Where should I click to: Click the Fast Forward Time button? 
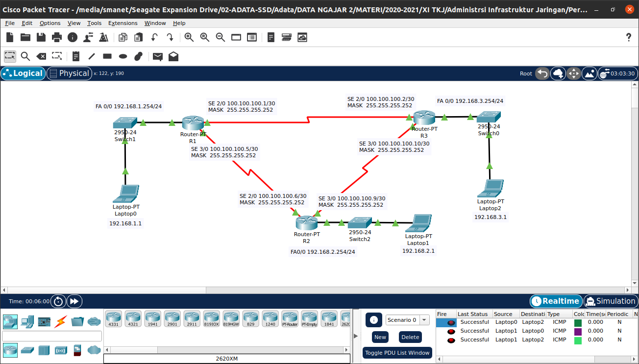pyautogui.click(x=74, y=301)
